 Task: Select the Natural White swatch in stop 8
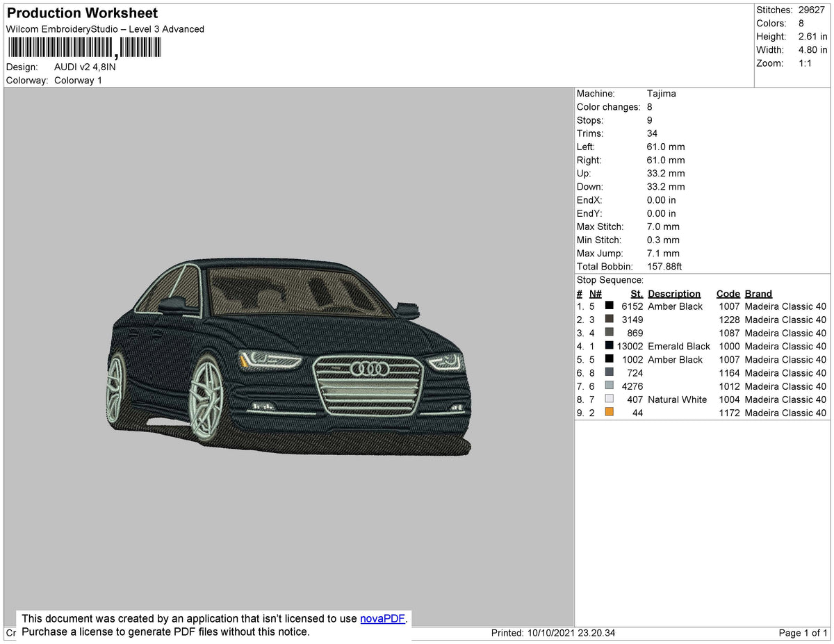pyautogui.click(x=610, y=399)
